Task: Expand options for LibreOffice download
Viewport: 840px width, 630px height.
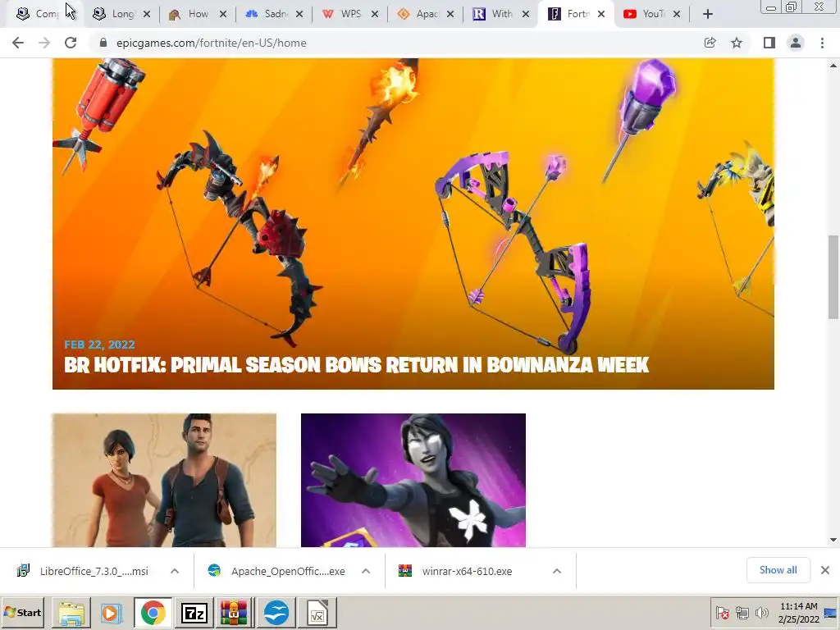Action: coord(175,571)
